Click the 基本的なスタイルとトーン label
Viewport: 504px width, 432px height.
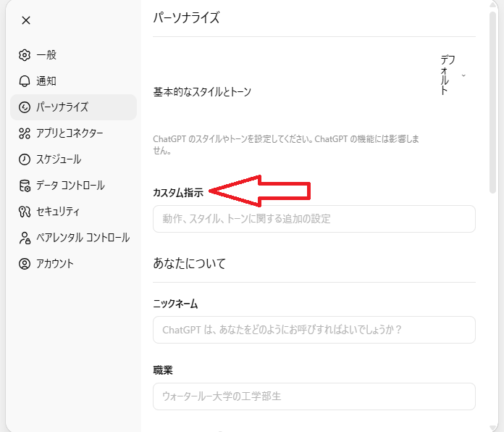pos(202,92)
